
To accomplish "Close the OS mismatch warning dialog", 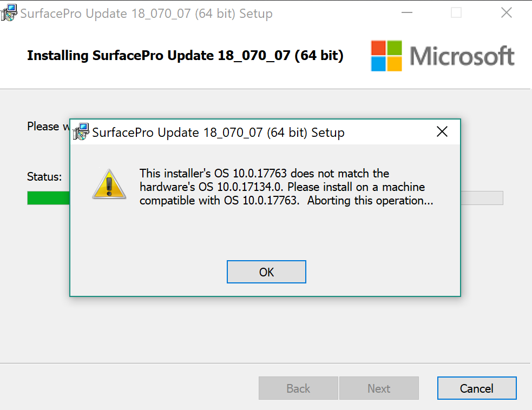I will point(442,131).
